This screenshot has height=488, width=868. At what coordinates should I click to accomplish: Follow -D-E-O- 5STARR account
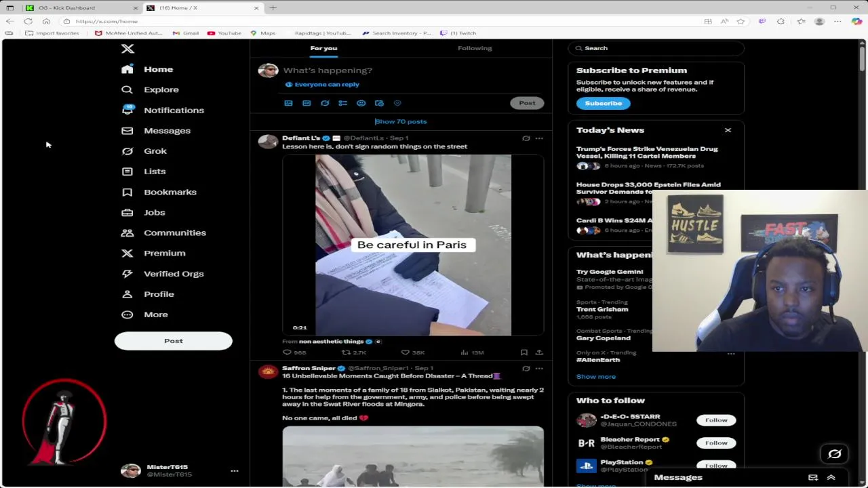coord(716,420)
